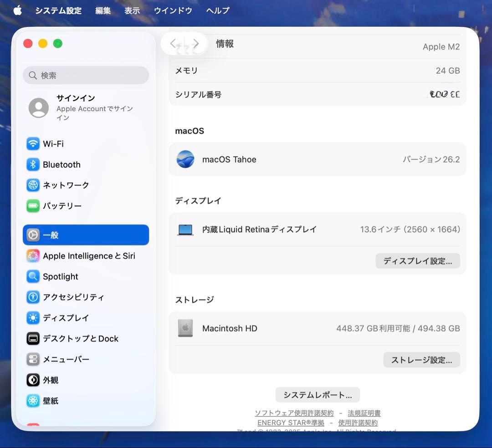Open the ウインドウ menu
The width and height of the screenshot is (492, 448).
[x=173, y=10]
